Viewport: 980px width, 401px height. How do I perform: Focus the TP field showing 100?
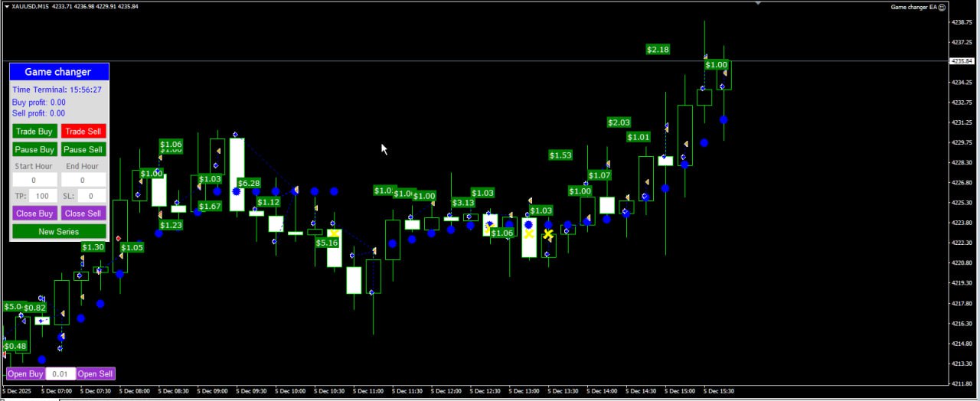click(43, 196)
